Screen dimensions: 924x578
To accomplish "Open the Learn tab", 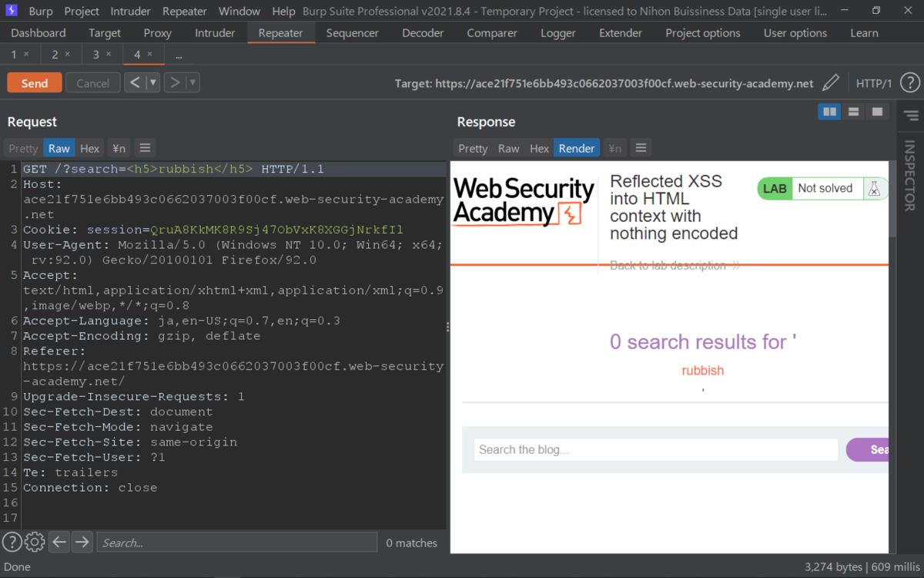I will 864,33.
